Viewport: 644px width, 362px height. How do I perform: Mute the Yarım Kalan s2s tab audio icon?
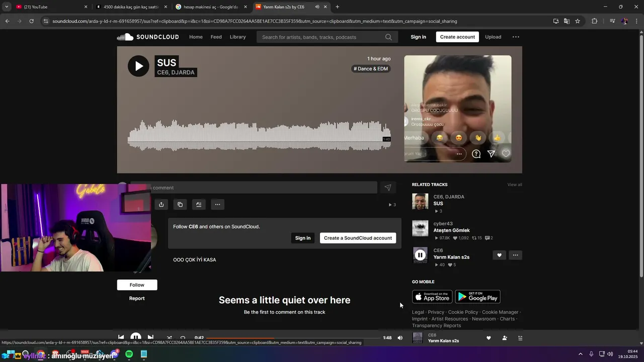317,7
